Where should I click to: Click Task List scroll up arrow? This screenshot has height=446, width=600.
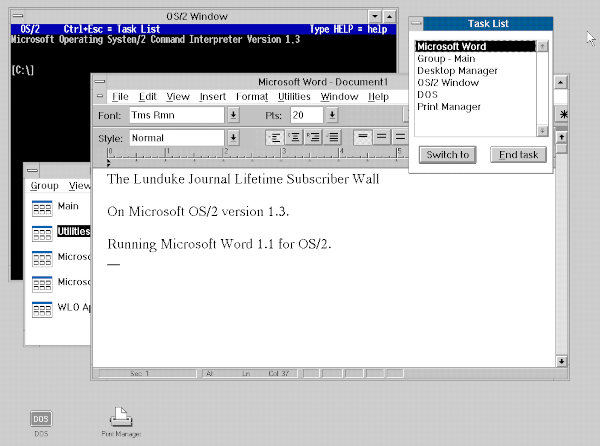pyautogui.click(x=542, y=46)
